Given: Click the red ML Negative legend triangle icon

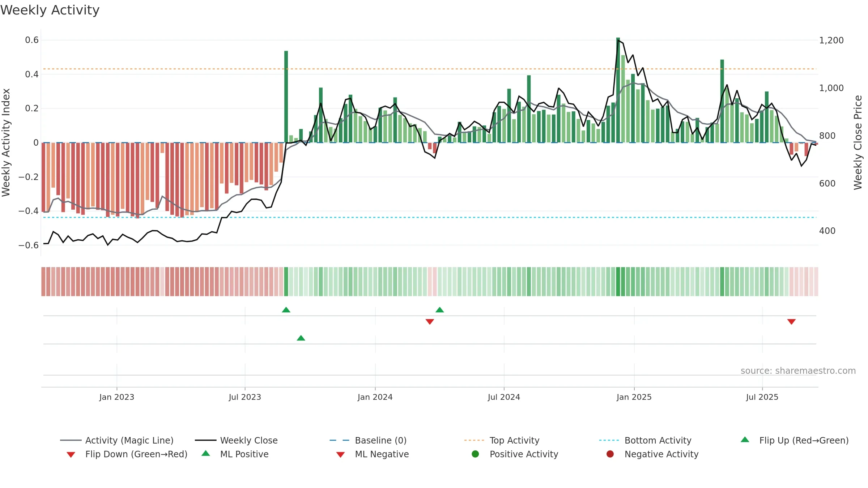Looking at the screenshot, I should 340,455.
